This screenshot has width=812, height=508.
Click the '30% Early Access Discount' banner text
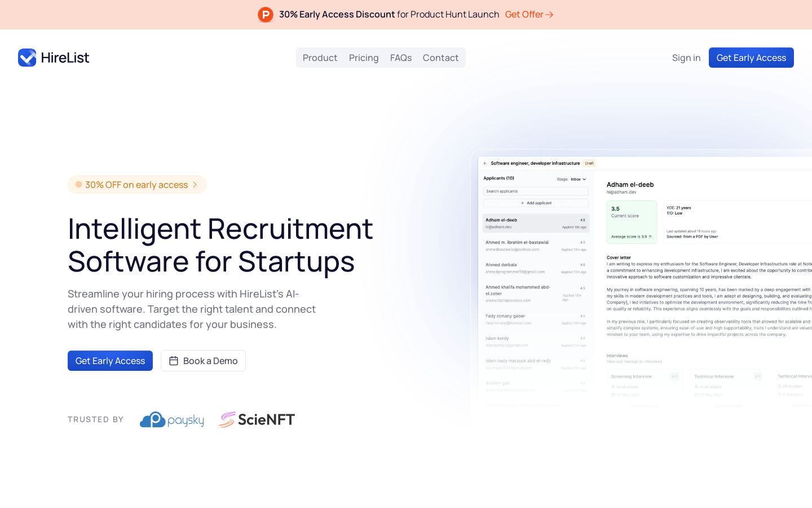click(337, 15)
